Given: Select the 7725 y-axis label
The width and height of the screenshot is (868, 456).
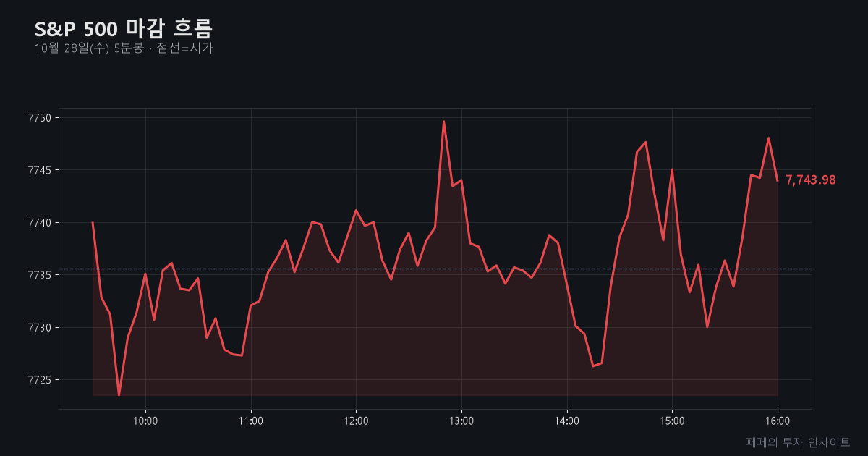Looking at the screenshot, I should [x=41, y=380].
